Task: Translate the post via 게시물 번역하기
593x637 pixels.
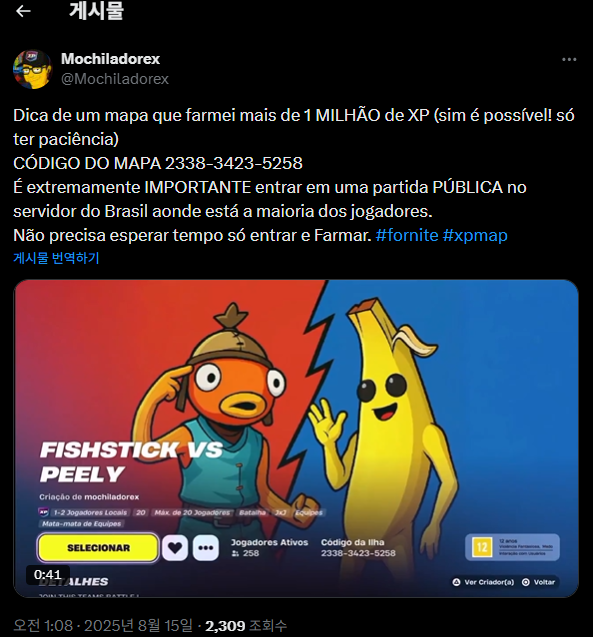Action: (x=56, y=258)
